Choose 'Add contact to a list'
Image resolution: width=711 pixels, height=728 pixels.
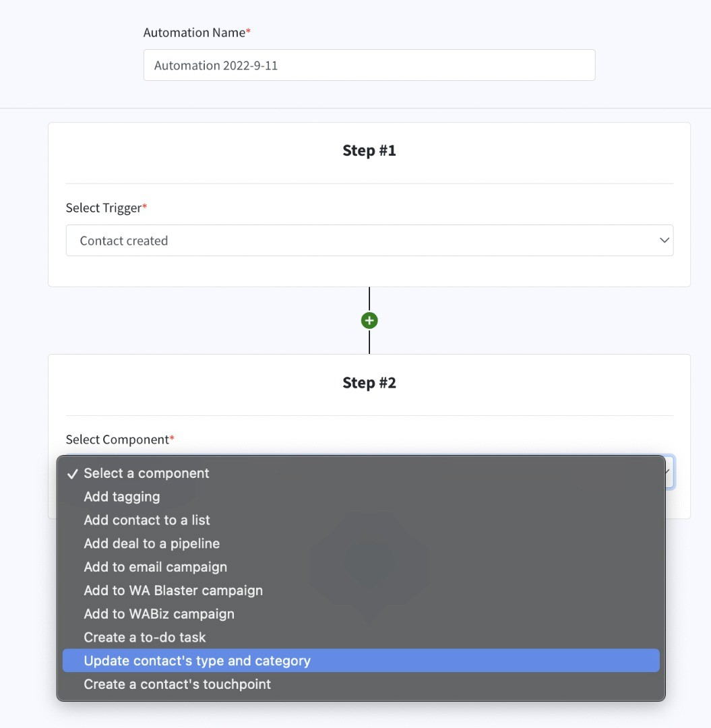[147, 520]
